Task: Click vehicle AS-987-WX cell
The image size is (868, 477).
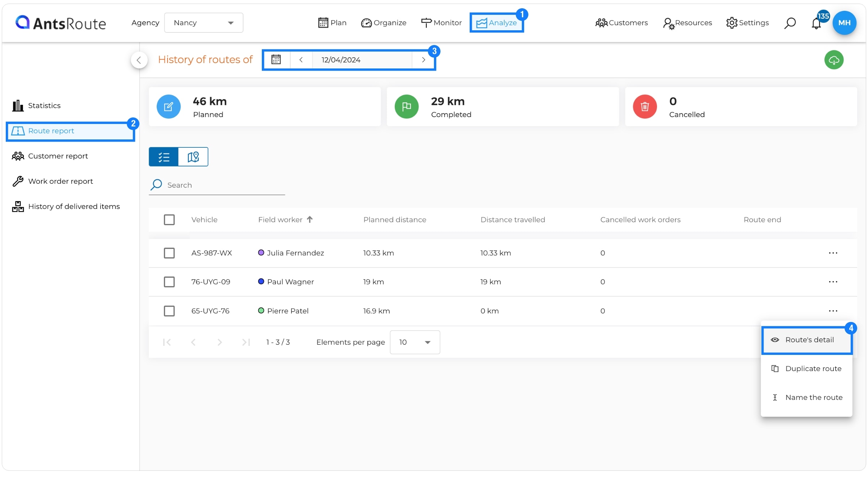Action: [x=212, y=253]
